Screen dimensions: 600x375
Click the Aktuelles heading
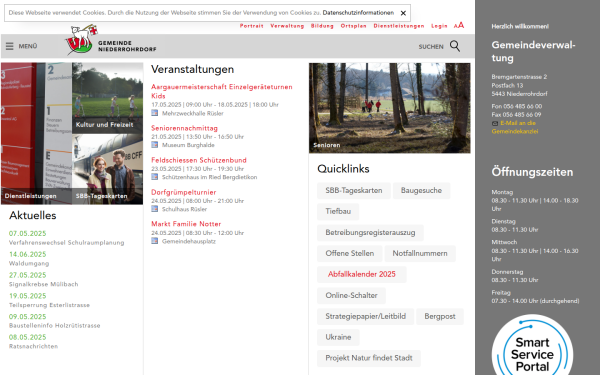[33, 215]
